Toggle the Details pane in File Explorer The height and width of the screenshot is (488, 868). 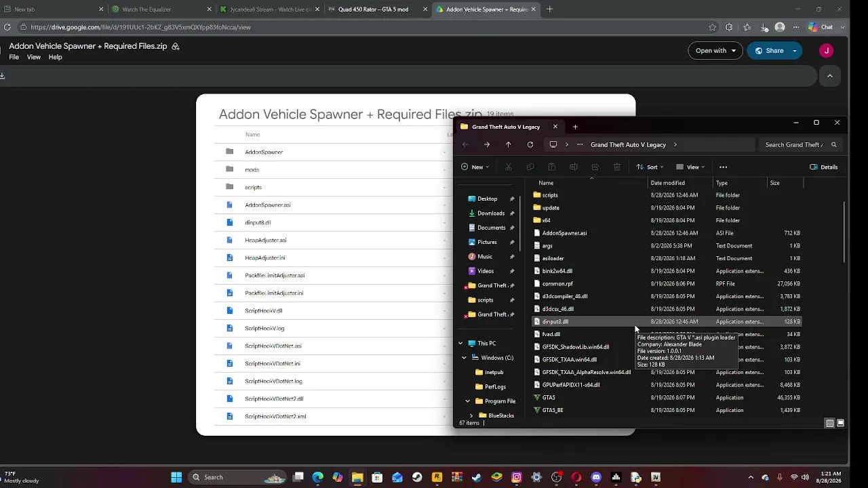(824, 167)
